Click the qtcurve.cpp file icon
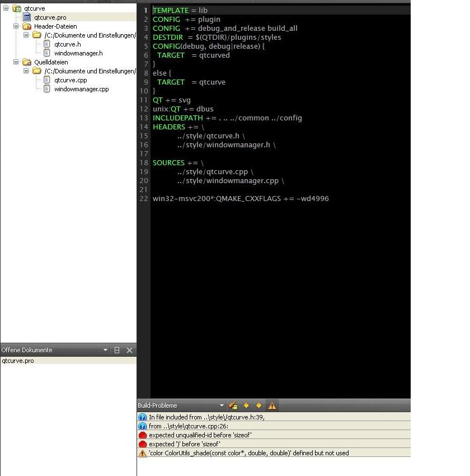Viewport: 470px width, 476px height. [x=46, y=80]
